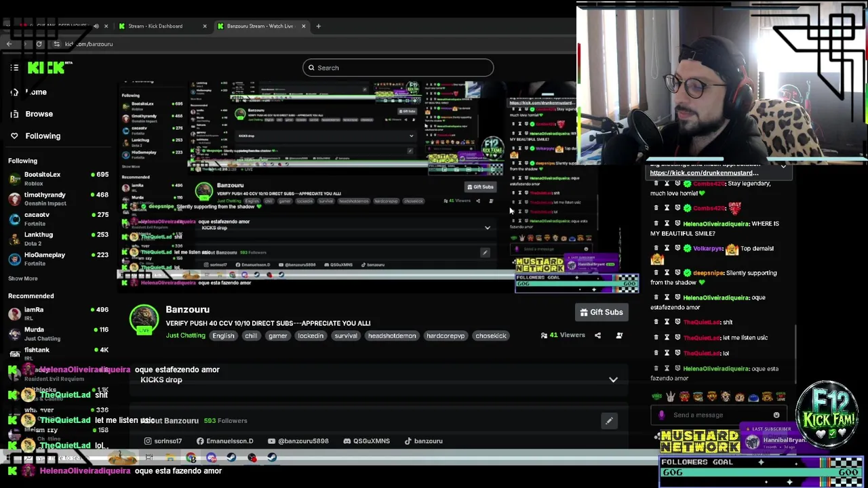Image resolution: width=868 pixels, height=488 pixels.
Task: Open HioGameplay channel in Following list
Action: [x=59, y=258]
